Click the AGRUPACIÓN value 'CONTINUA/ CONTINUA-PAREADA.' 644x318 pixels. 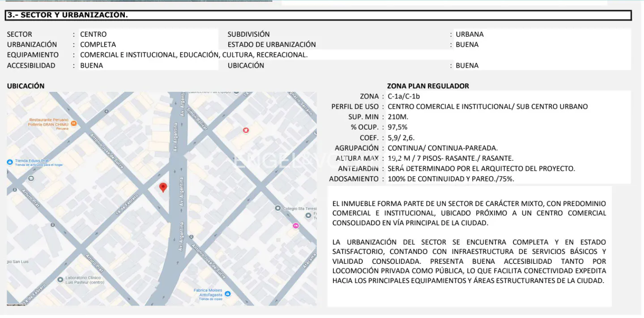pos(443,148)
